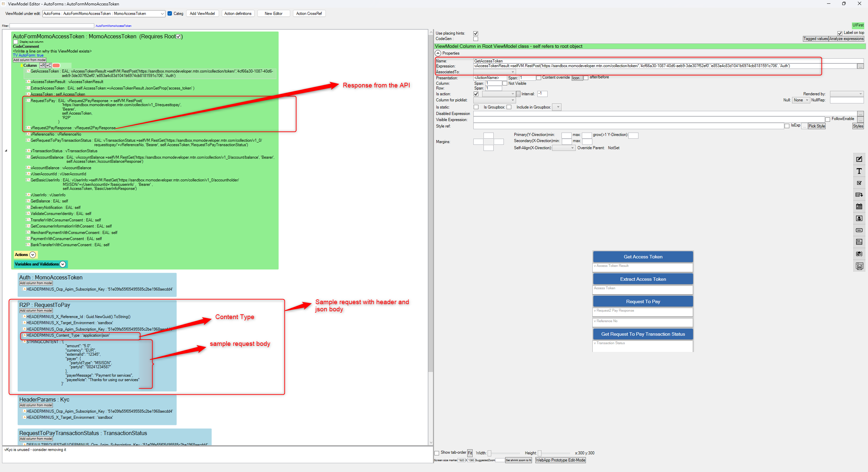Expand the Actions section chevron
Screen dimensions: 868x472
(x=33, y=255)
